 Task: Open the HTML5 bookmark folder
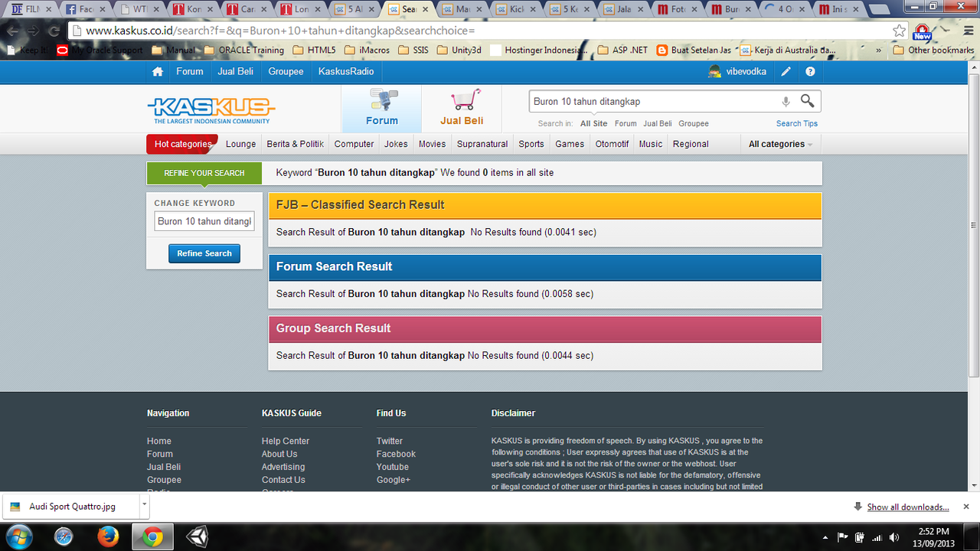[313, 51]
